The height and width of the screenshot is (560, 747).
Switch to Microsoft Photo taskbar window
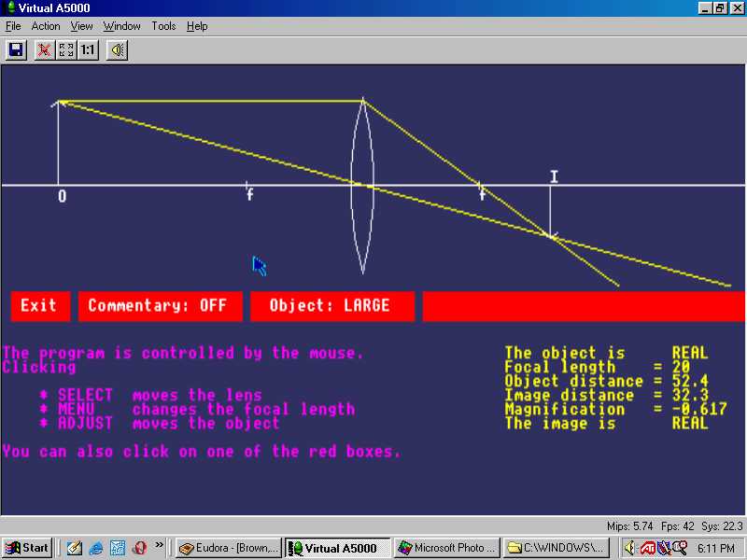(x=445, y=548)
